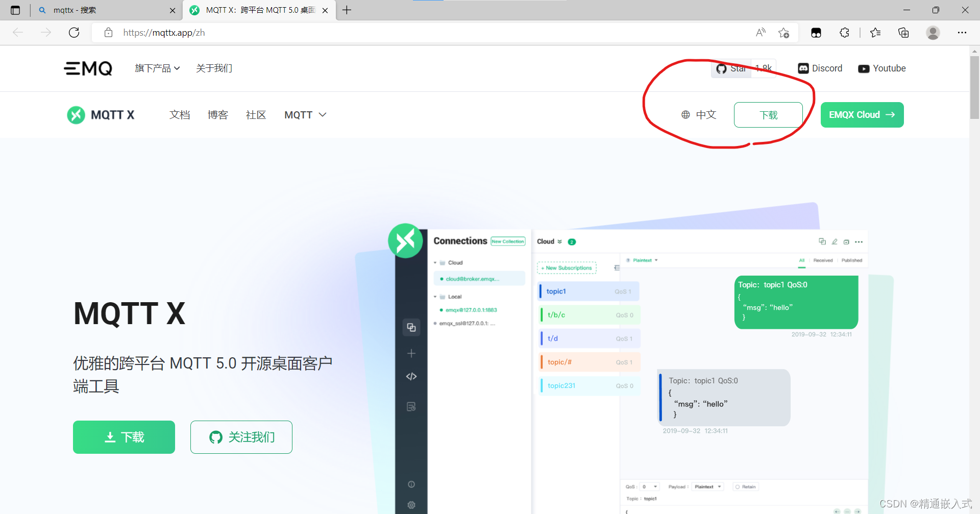Open a new browser tab
Screen dimensions: 980x514
pos(347,10)
